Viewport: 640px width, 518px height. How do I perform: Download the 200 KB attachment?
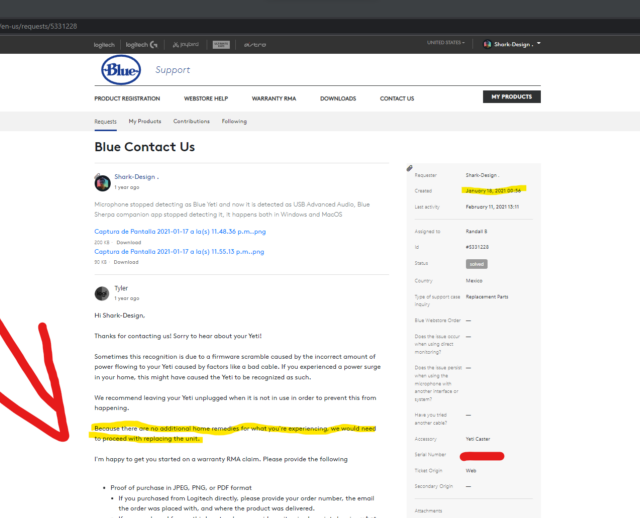129,242
